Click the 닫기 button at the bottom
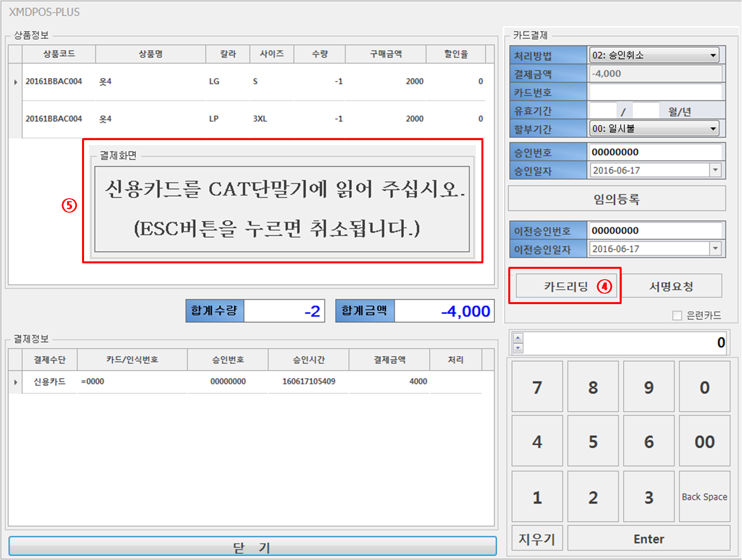The height and width of the screenshot is (560, 742). pyautogui.click(x=253, y=547)
